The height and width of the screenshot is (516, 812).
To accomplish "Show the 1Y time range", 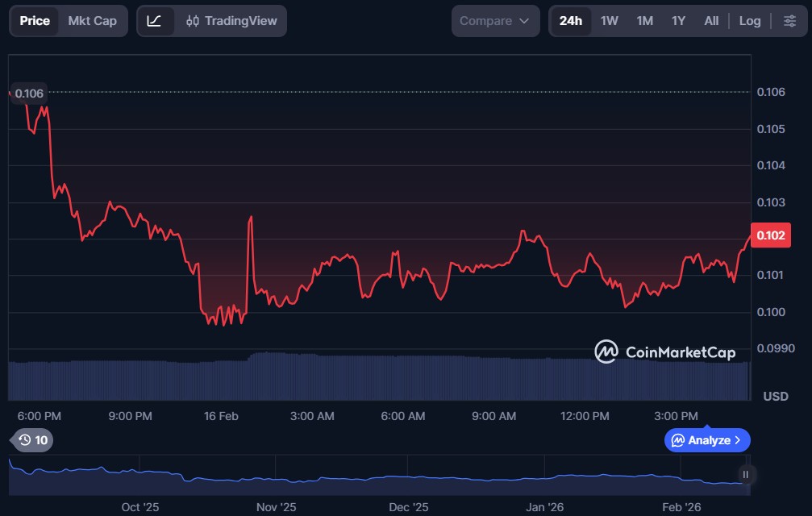I will click(678, 21).
